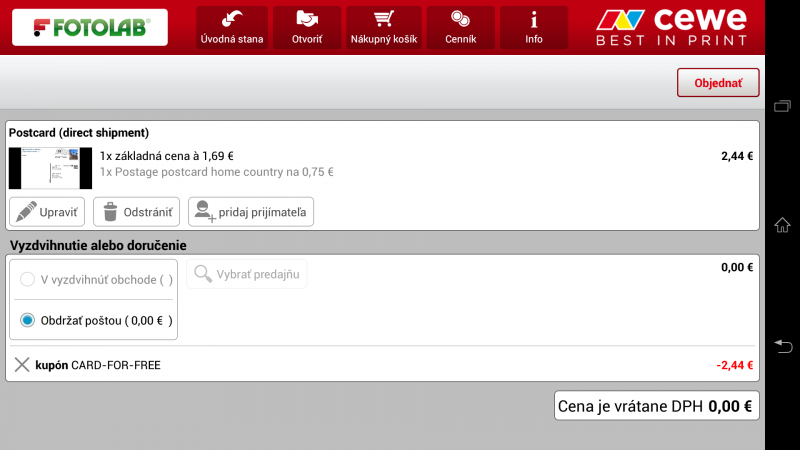This screenshot has height=450, width=800.
Task: Edit postcard with Upraviť button
Action: (x=47, y=212)
